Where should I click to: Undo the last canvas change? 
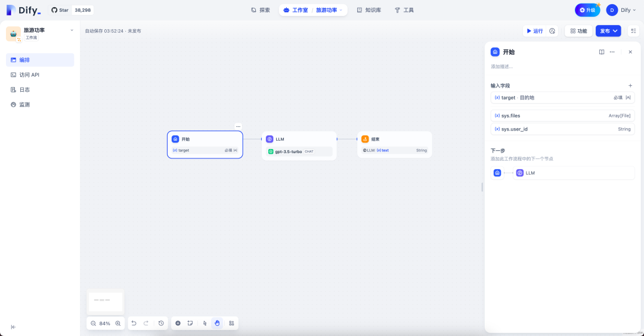pyautogui.click(x=134, y=323)
